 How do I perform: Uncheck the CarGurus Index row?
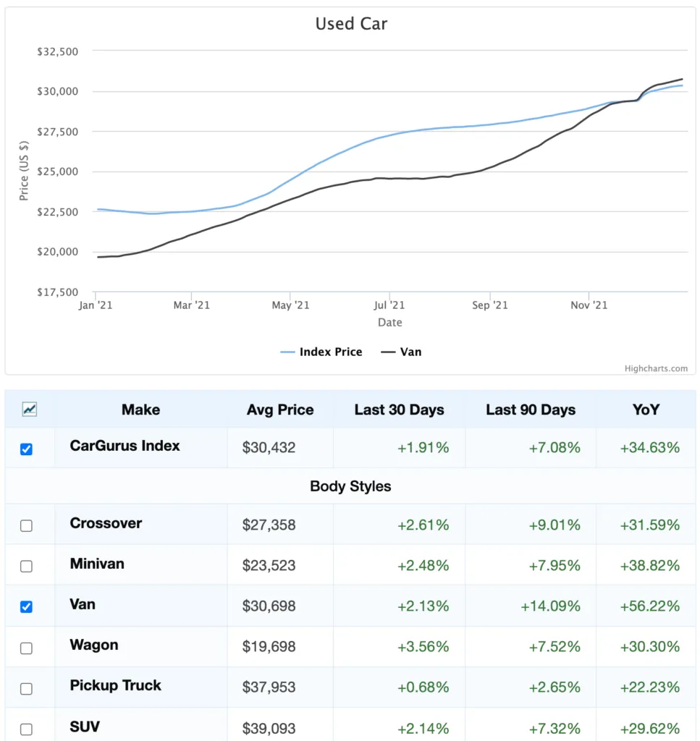click(x=26, y=449)
